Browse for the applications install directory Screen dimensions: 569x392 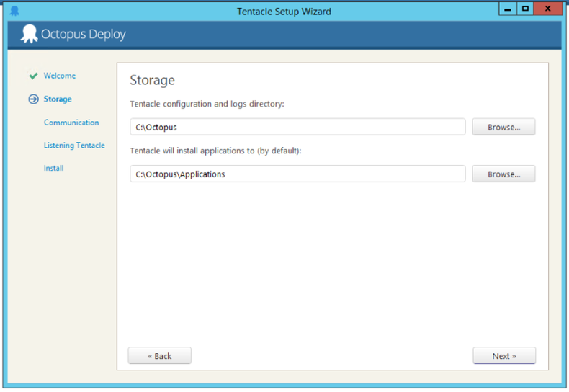(503, 174)
